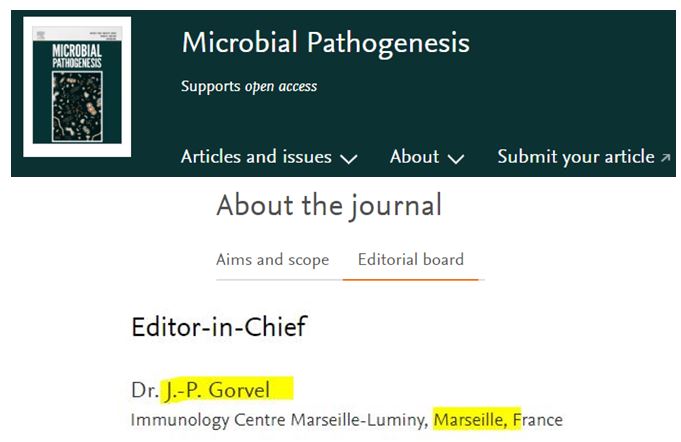Click the Supports open access text
This screenshot has height=442, width=681.
coord(249,86)
